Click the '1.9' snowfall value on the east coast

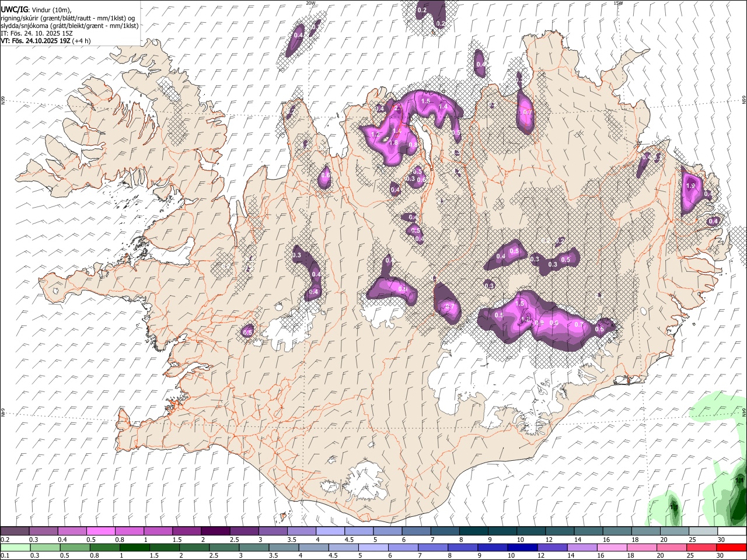coord(691,185)
